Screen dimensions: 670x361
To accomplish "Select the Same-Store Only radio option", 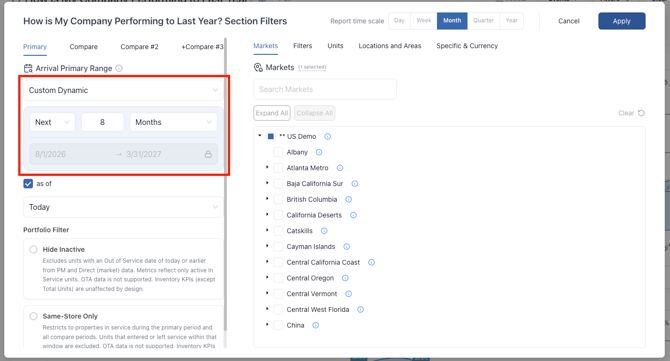I will click(33, 316).
